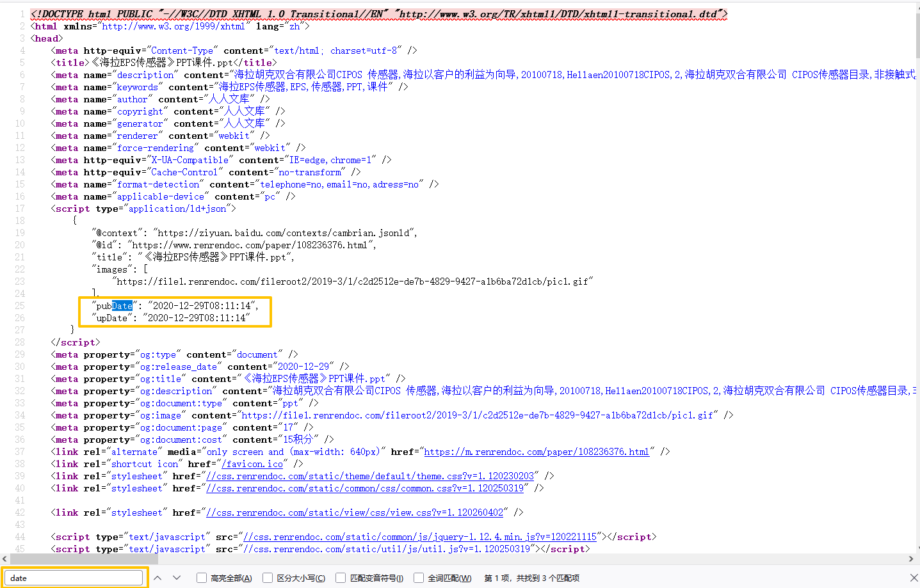
Task: Click the "og:release_date" property value
Action: click(x=179, y=367)
